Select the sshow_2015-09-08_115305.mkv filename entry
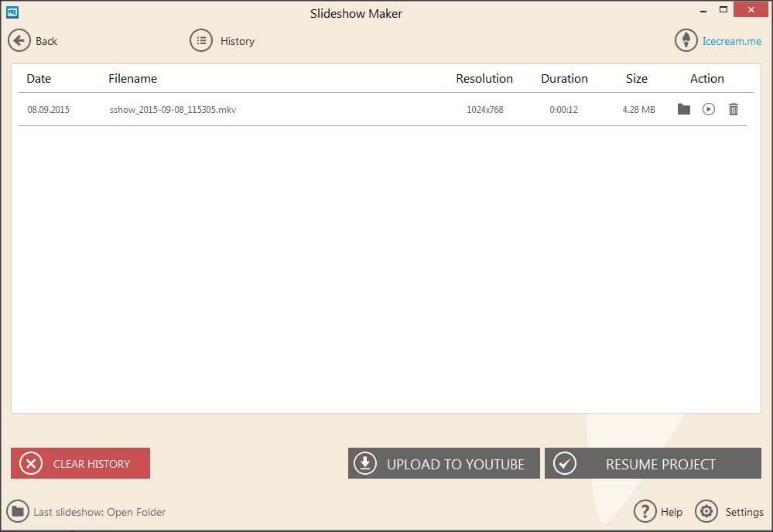The image size is (773, 532). click(172, 109)
